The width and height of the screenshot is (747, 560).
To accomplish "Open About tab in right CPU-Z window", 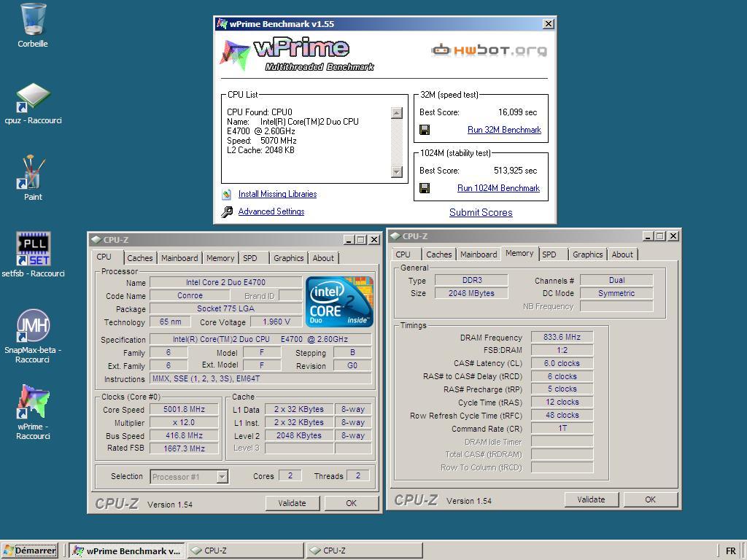I will click(x=622, y=254).
